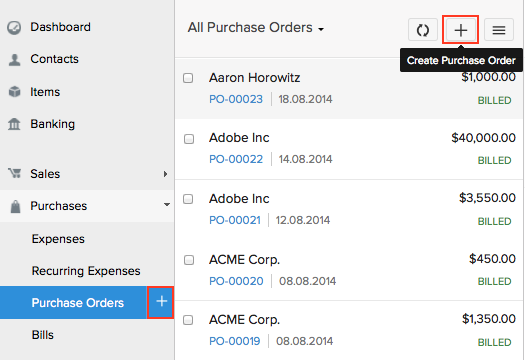The height and width of the screenshot is (360, 525).
Task: Click ACME Corp. on the PO-00020 row
Action: point(244,260)
